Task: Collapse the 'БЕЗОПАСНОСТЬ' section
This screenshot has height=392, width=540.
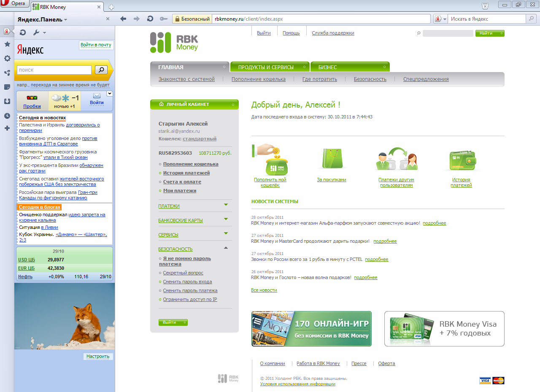Action: (226, 248)
